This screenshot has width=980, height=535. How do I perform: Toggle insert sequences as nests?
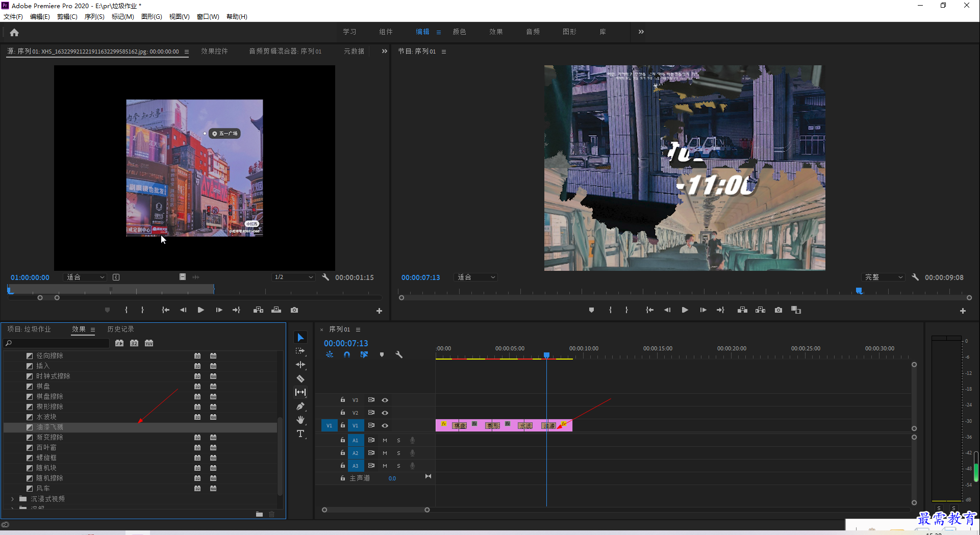point(330,354)
